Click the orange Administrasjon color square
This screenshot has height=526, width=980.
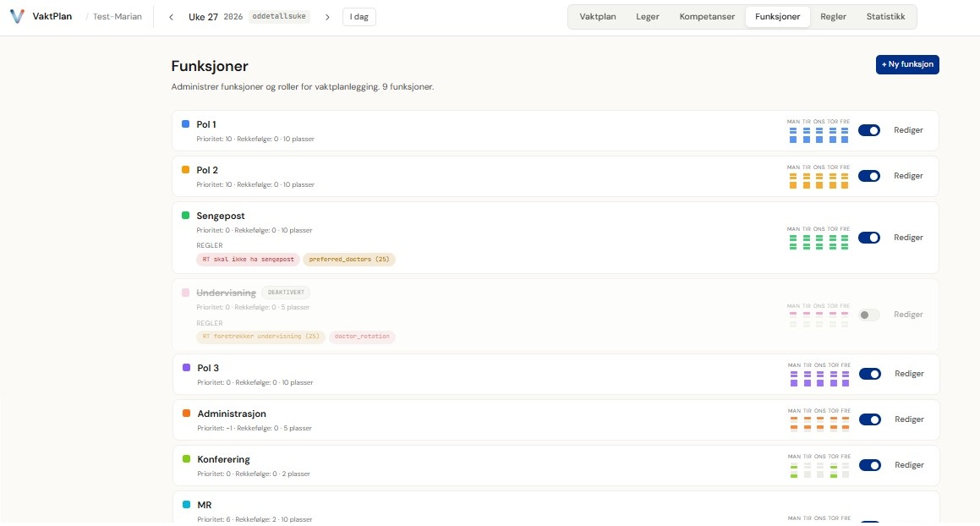pos(186,413)
